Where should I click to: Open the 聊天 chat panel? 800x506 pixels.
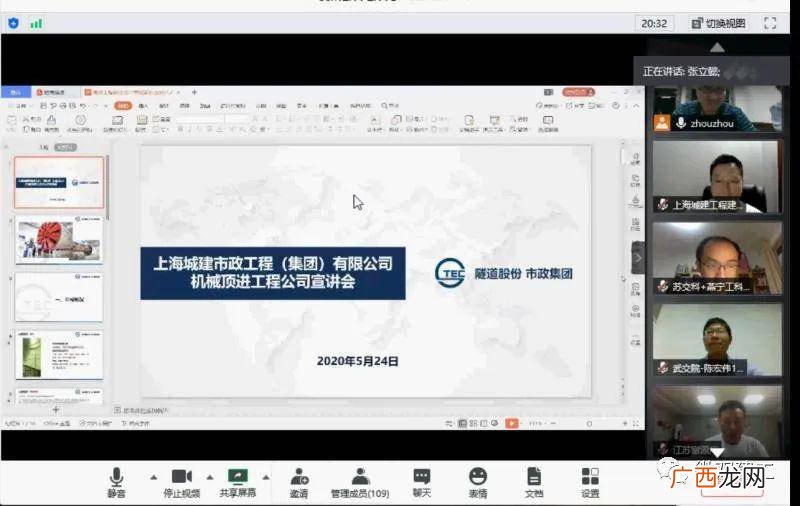coord(421,482)
